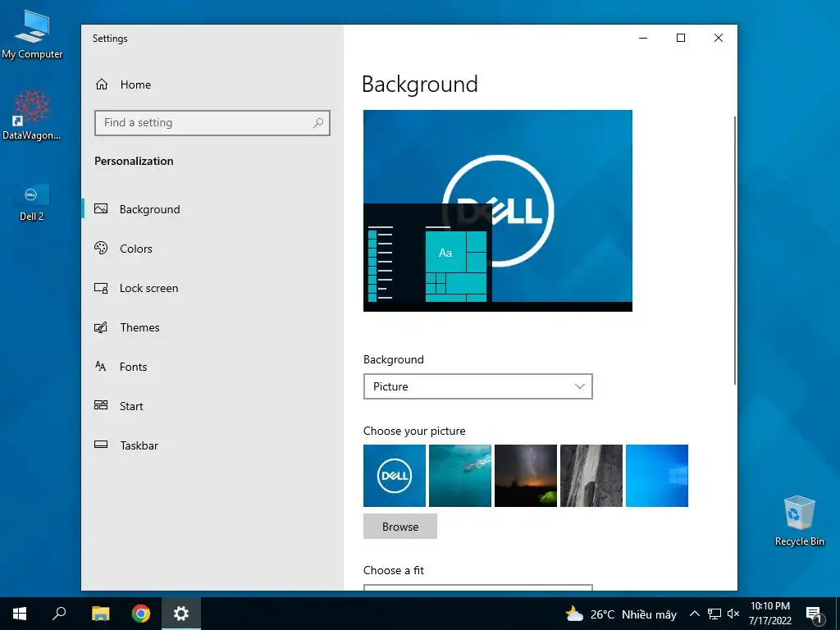The width and height of the screenshot is (840, 630).
Task: Click the Themes brush icon
Action: [101, 326]
